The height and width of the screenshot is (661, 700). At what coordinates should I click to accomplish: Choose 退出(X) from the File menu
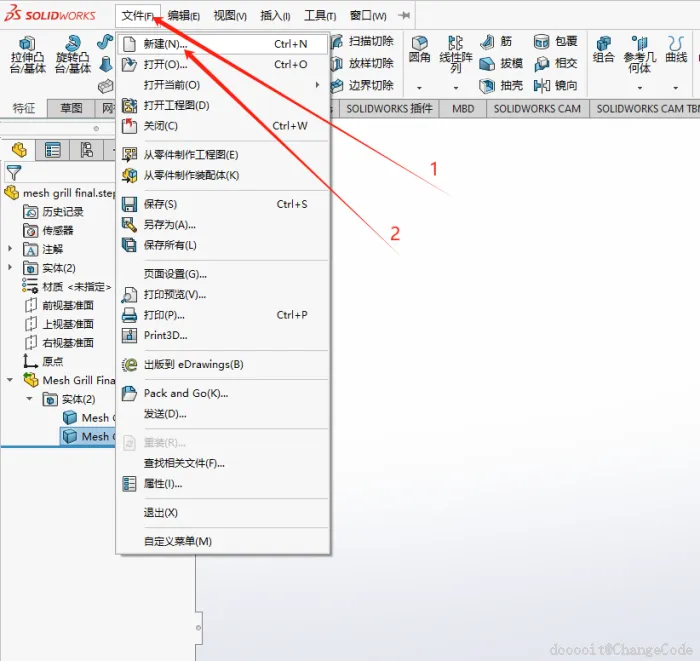(x=223, y=513)
